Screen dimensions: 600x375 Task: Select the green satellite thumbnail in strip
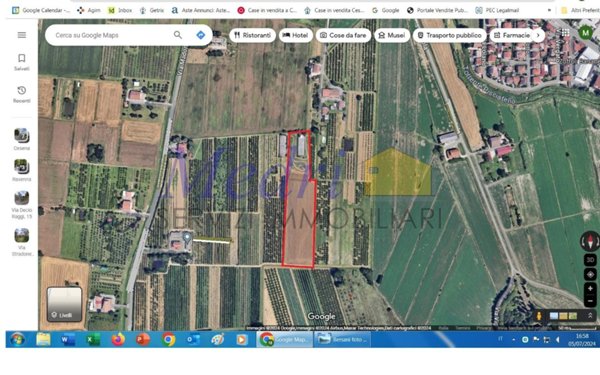coord(573,316)
